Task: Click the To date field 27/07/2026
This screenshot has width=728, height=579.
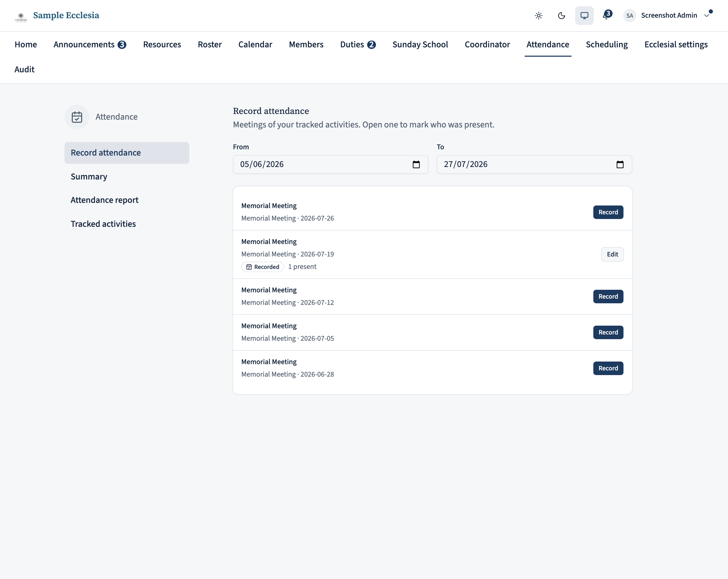Action: [x=534, y=164]
